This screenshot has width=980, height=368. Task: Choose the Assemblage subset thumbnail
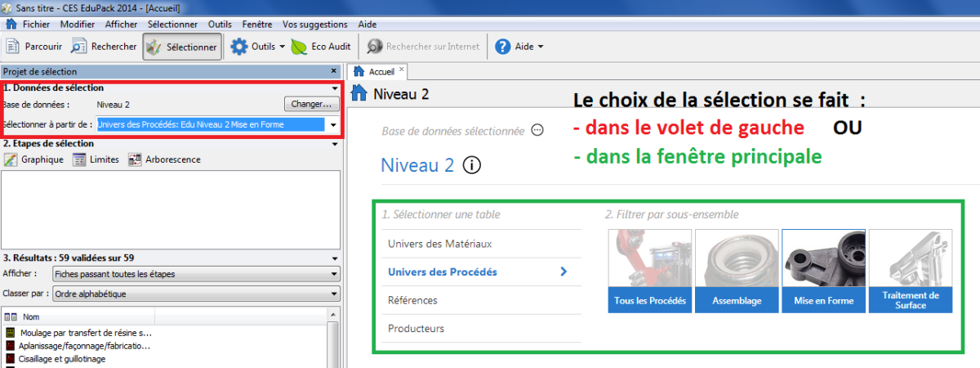tap(737, 271)
